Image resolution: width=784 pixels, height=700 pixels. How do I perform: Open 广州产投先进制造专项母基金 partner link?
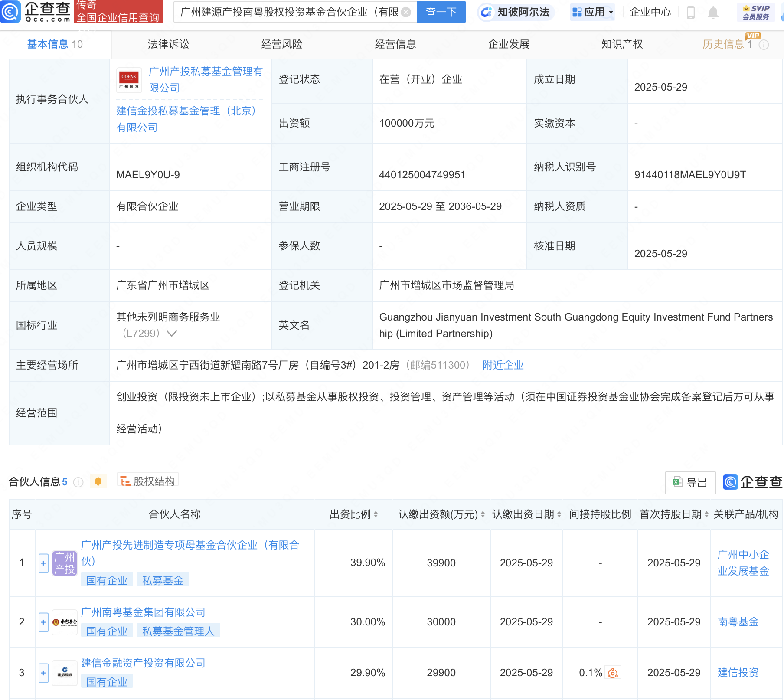190,553
